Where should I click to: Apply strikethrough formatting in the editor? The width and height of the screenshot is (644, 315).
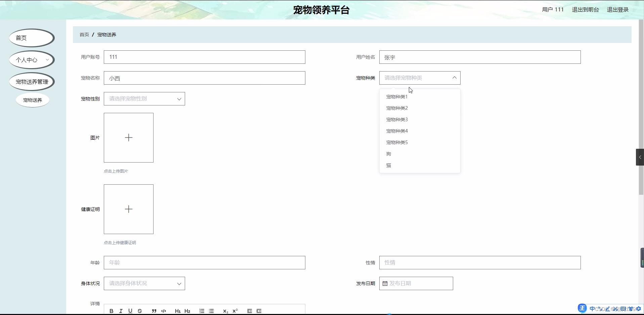point(139,311)
